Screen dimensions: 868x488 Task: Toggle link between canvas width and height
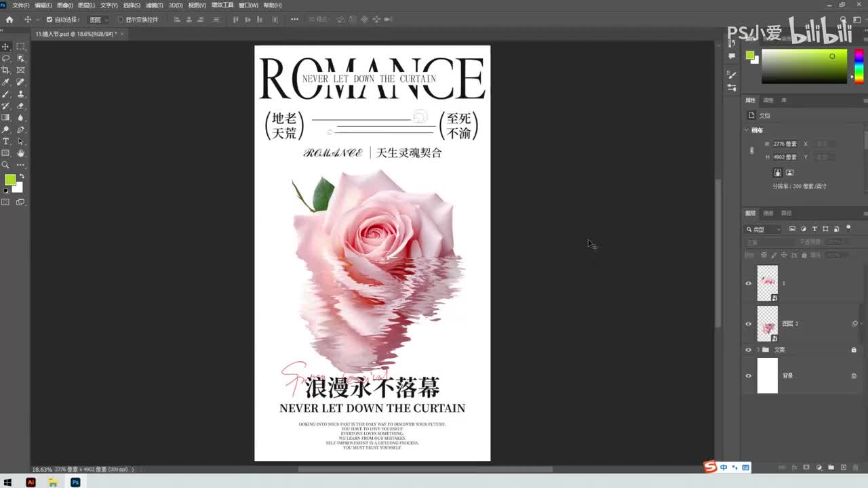751,150
